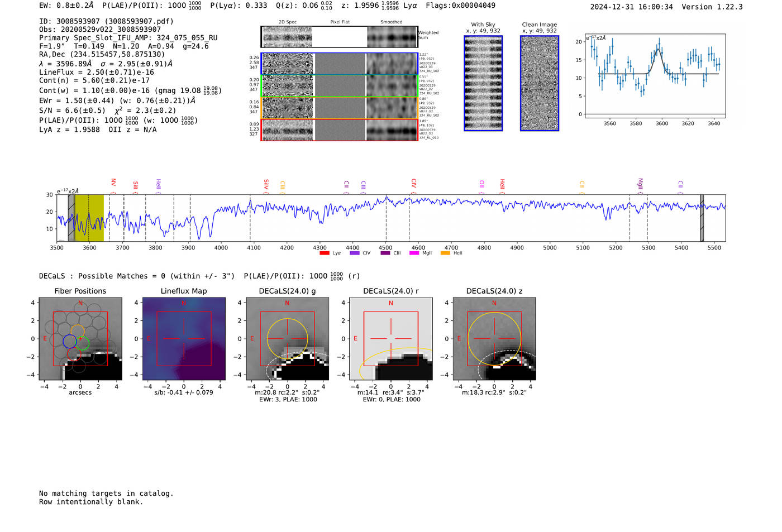Click the yellow highlighted region in the spectrum
This screenshot has height=532, width=782.
(89, 218)
